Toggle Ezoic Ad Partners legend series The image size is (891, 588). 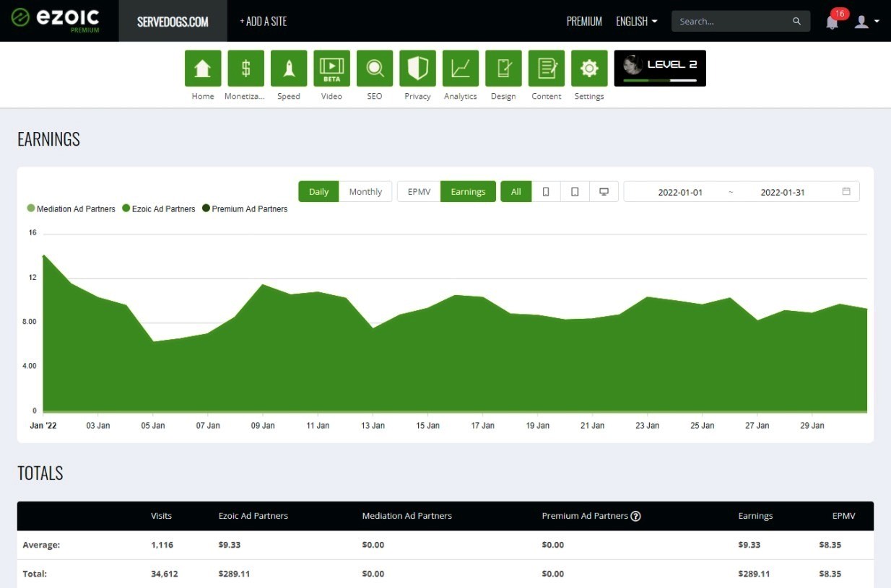159,209
